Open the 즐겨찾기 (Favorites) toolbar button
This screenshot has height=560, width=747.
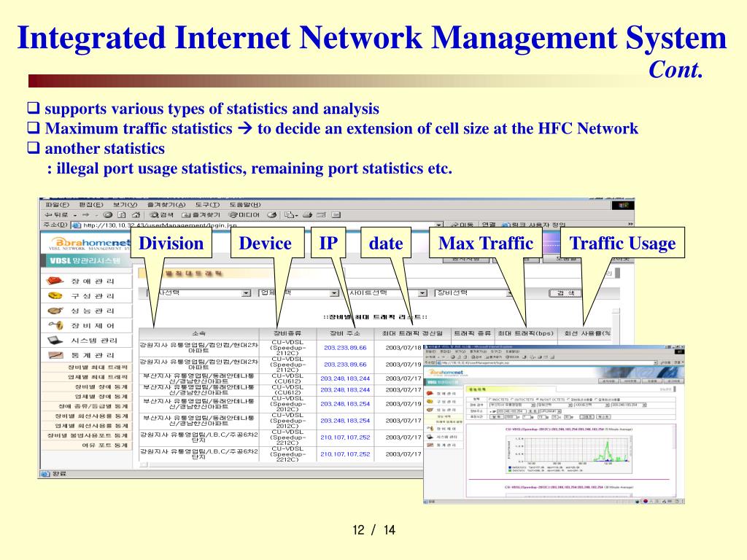point(201,215)
